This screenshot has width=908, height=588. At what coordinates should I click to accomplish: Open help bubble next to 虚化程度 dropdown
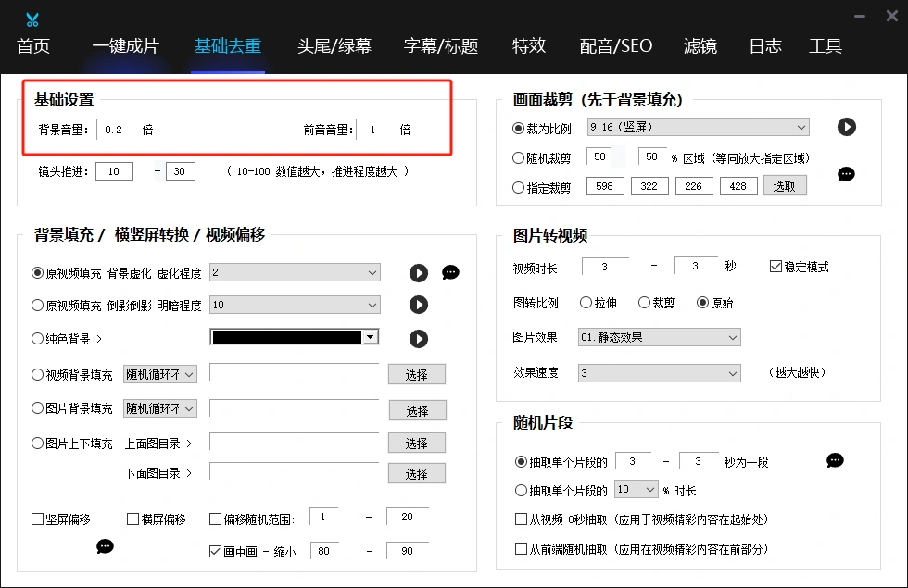pyautogui.click(x=450, y=272)
